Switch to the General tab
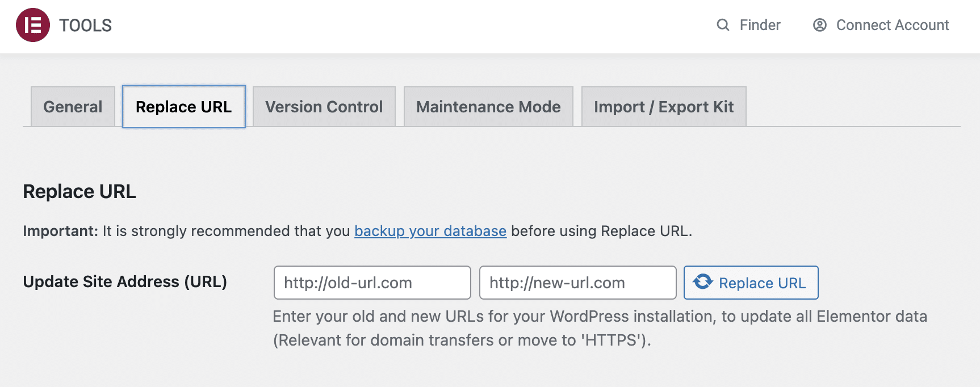The height and width of the screenshot is (387, 980). tap(72, 107)
